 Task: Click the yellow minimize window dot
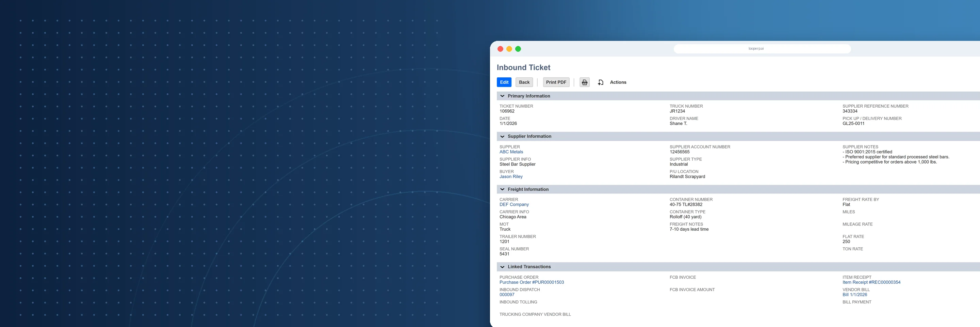point(509,49)
